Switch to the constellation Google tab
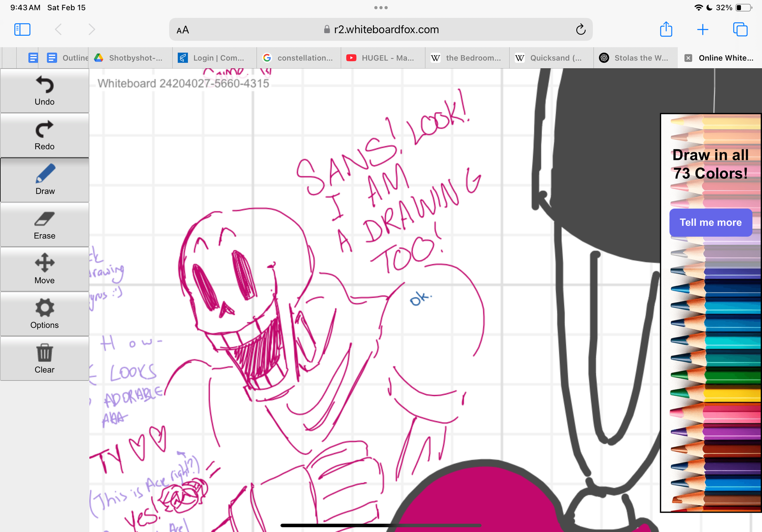 pyautogui.click(x=299, y=58)
